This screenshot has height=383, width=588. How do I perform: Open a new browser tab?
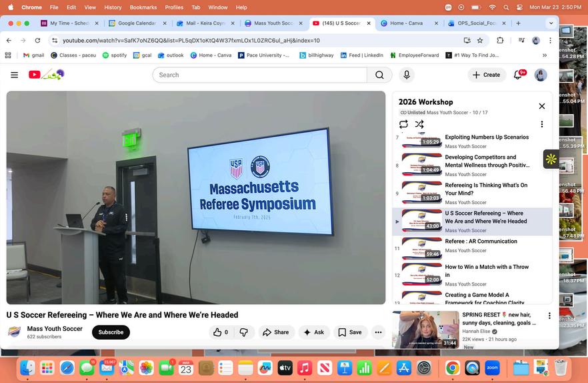[x=518, y=23]
